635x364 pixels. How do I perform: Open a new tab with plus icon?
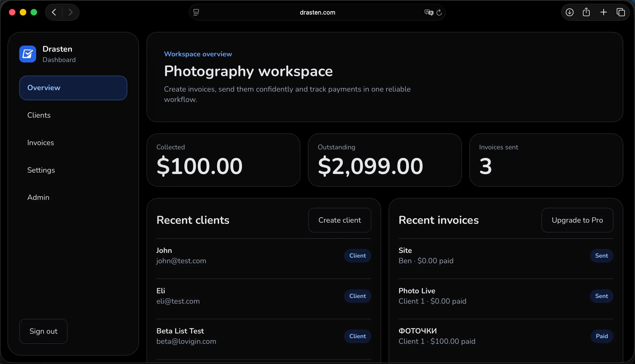point(604,12)
